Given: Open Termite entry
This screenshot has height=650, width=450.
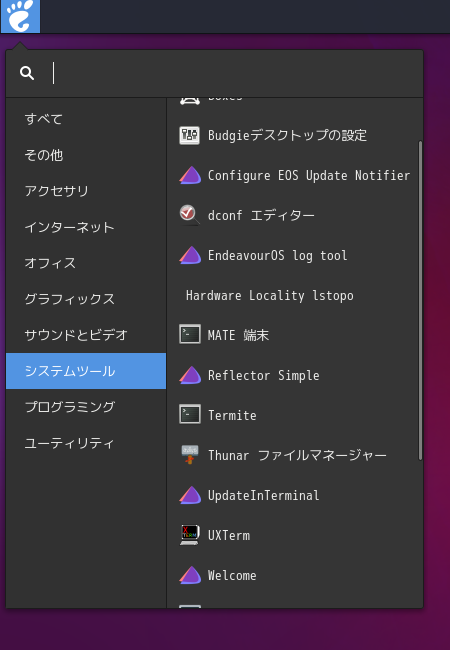Looking at the screenshot, I should click(x=295, y=415).
